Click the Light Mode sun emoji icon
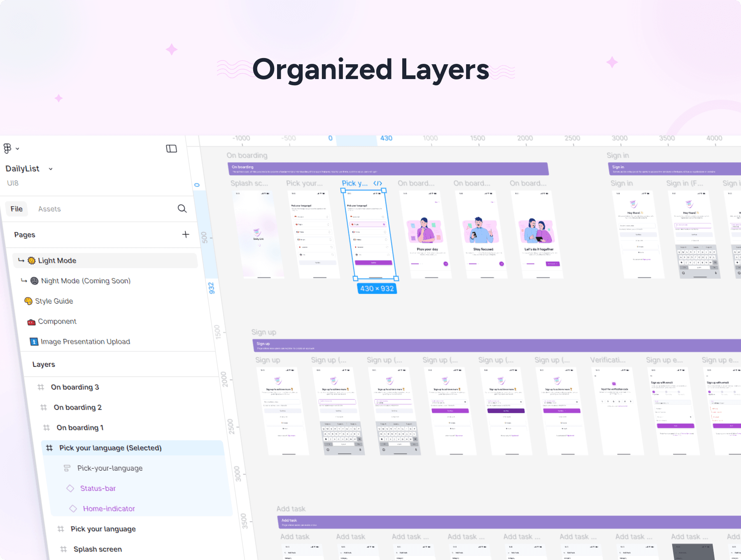The width and height of the screenshot is (741, 560). point(32,260)
